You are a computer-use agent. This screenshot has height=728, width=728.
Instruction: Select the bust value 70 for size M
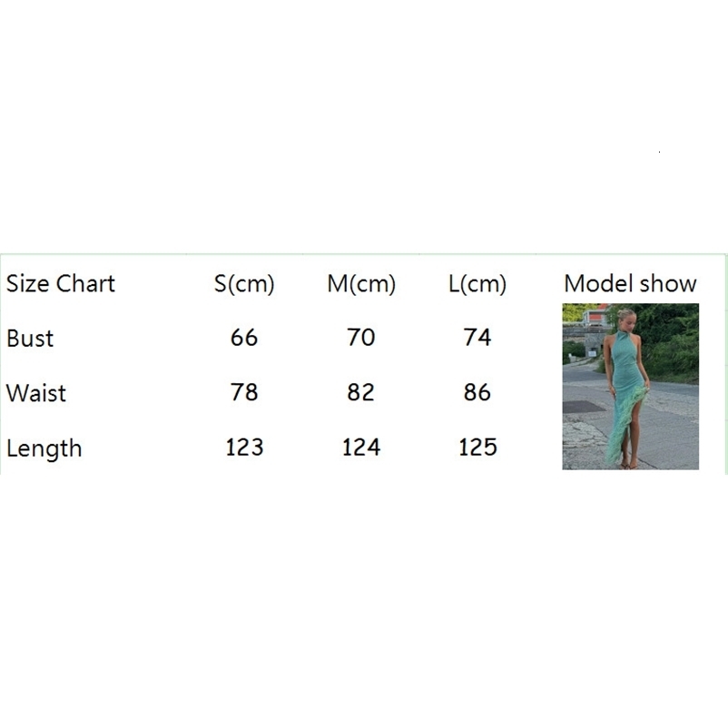click(361, 338)
